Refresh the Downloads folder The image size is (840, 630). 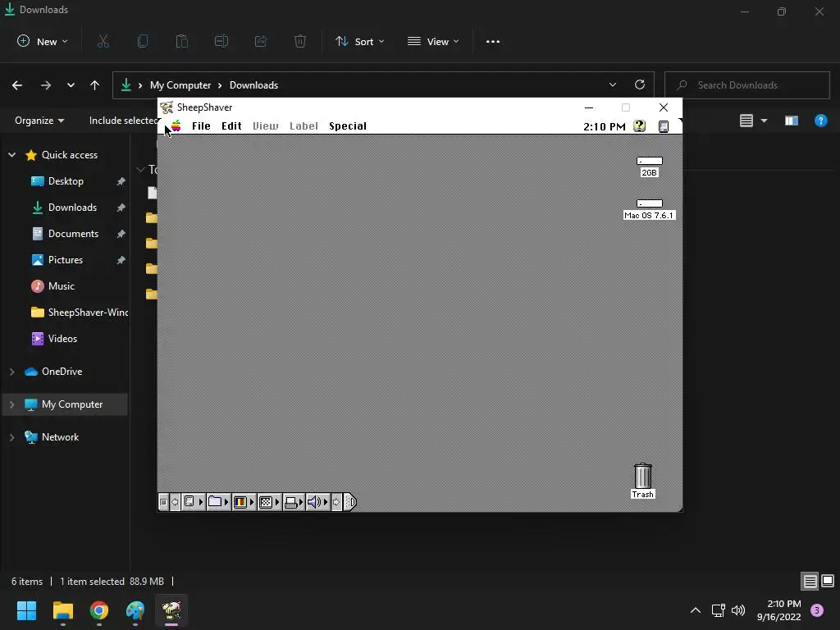click(640, 84)
